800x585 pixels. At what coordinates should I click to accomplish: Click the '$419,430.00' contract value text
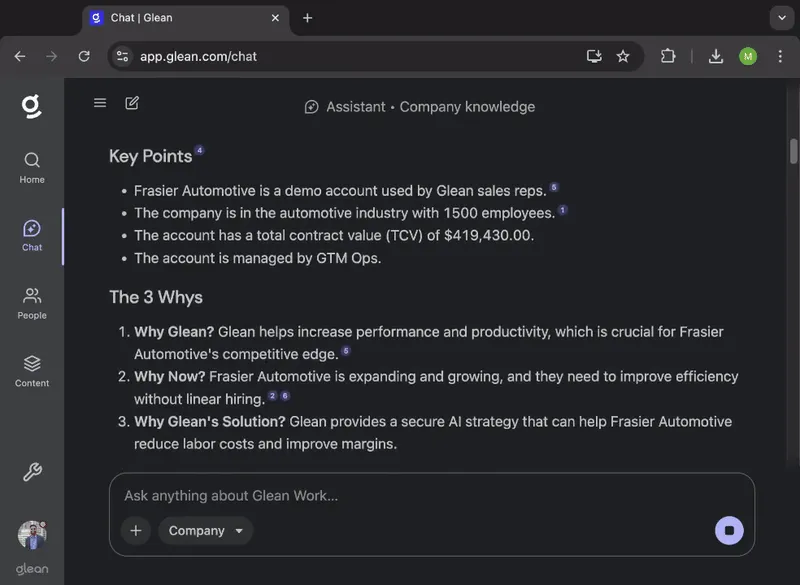(488, 236)
